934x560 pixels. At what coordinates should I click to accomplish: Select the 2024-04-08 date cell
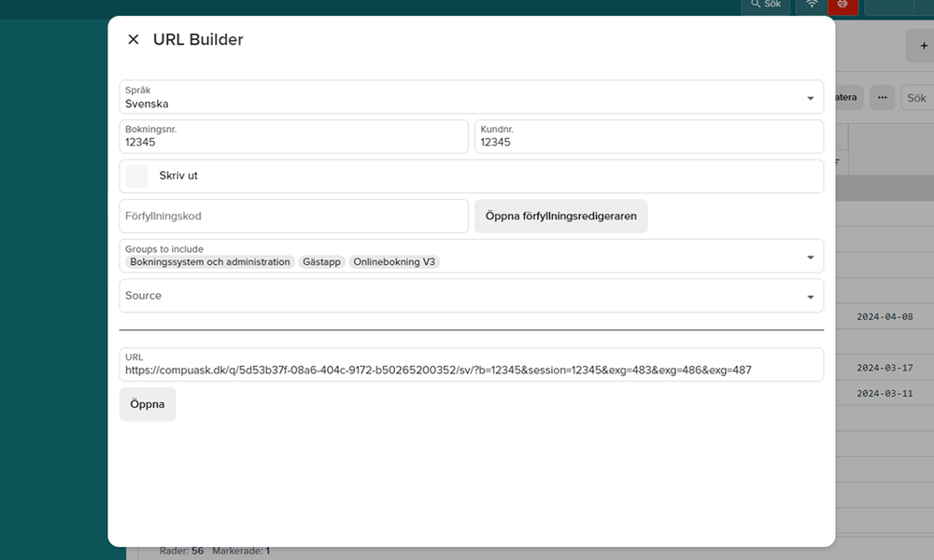[x=884, y=317]
